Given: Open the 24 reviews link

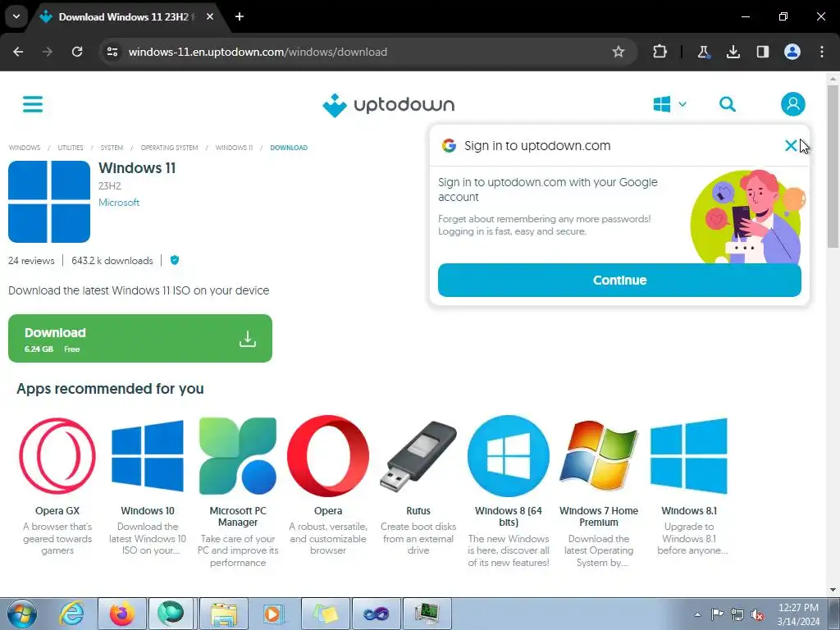Looking at the screenshot, I should click(x=31, y=261).
